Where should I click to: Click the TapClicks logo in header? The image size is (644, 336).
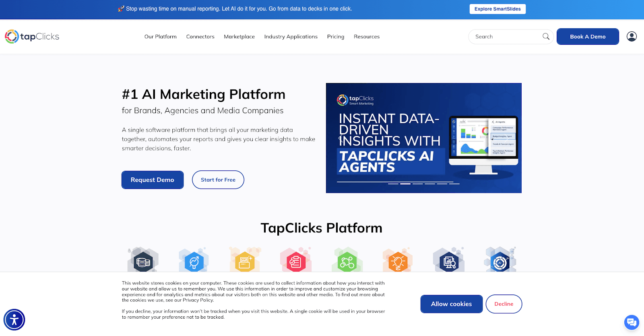(x=32, y=37)
